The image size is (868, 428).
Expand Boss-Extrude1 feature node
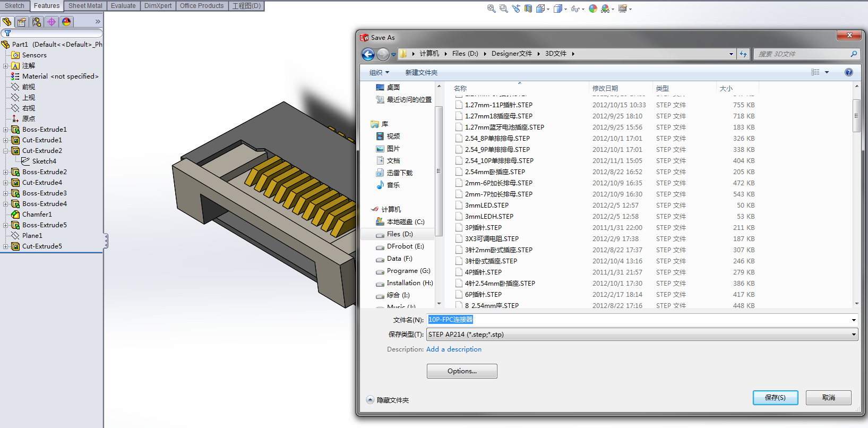pyautogui.click(x=6, y=130)
